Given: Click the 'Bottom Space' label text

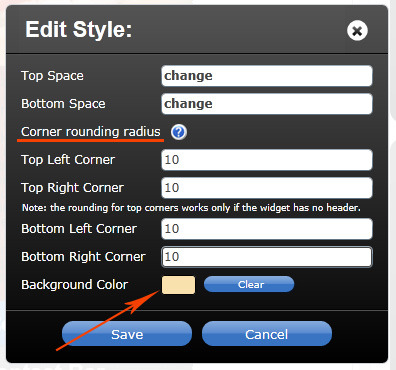Looking at the screenshot, I should click(63, 104).
